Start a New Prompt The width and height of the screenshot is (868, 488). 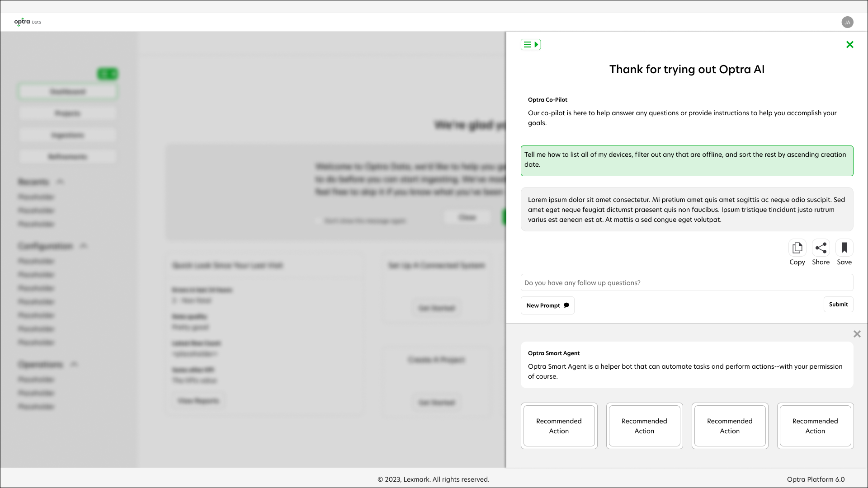point(547,305)
